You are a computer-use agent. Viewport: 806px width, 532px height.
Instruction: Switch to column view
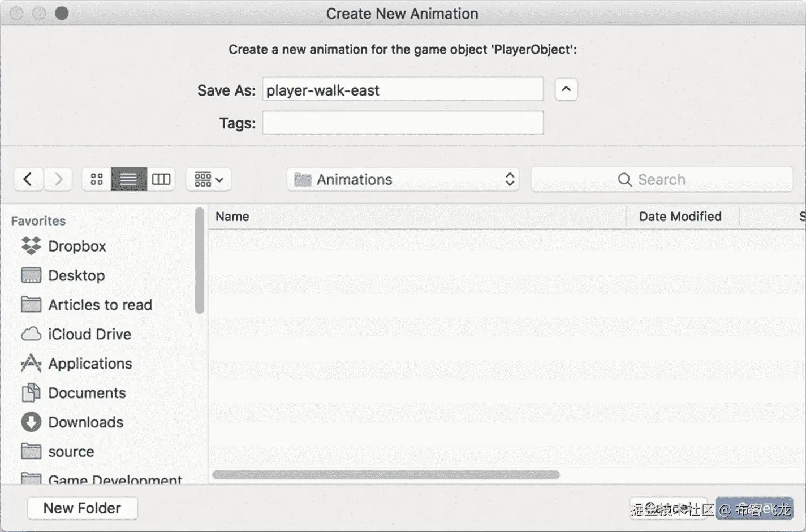coord(161,179)
